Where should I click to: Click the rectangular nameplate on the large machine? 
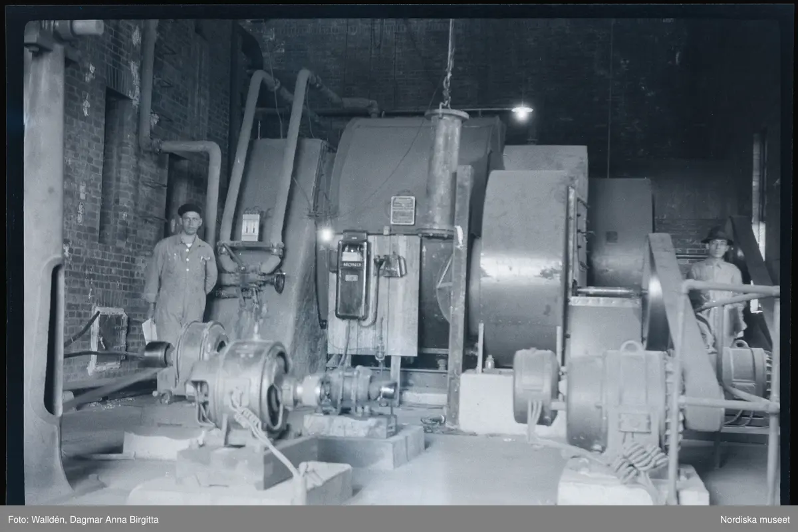click(402, 210)
